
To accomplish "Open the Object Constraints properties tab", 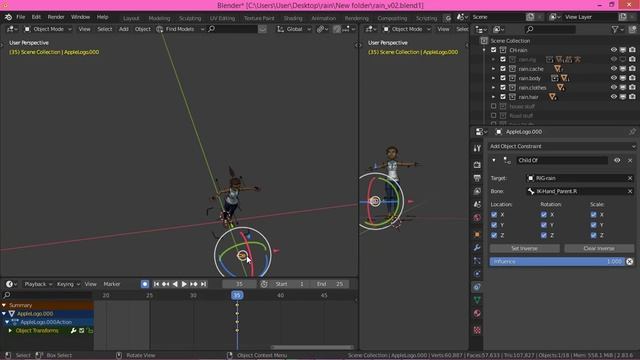I will pyautogui.click(x=477, y=287).
